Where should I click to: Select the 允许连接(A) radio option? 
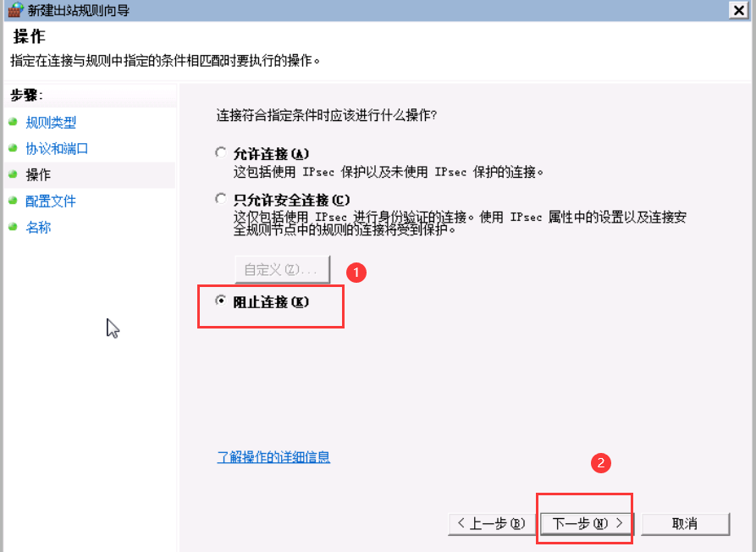point(220,153)
